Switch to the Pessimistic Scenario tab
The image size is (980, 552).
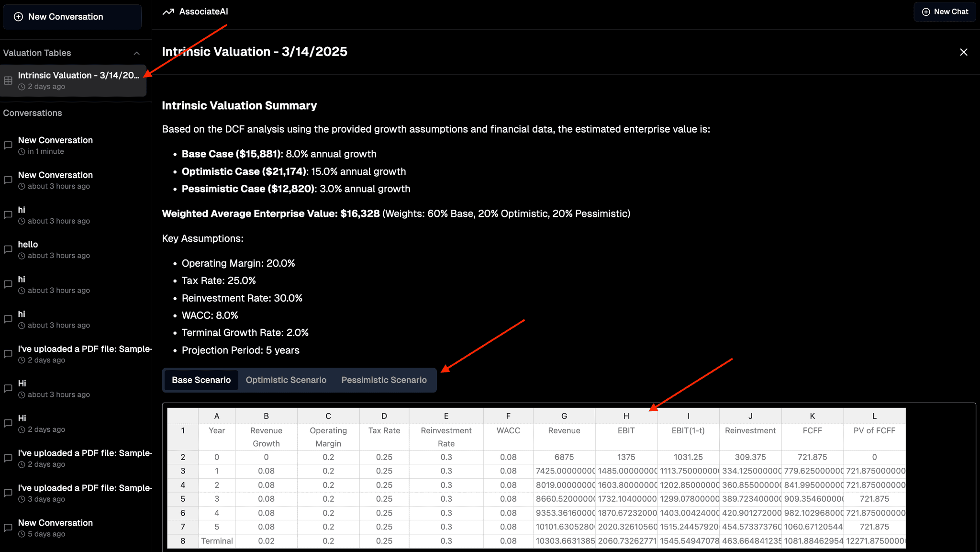pyautogui.click(x=384, y=380)
